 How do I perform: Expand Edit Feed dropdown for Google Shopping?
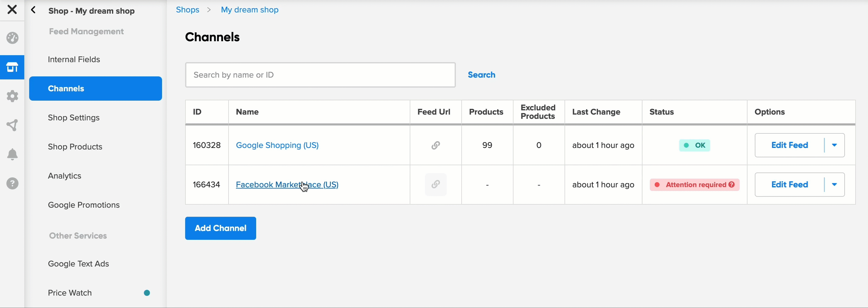(834, 146)
